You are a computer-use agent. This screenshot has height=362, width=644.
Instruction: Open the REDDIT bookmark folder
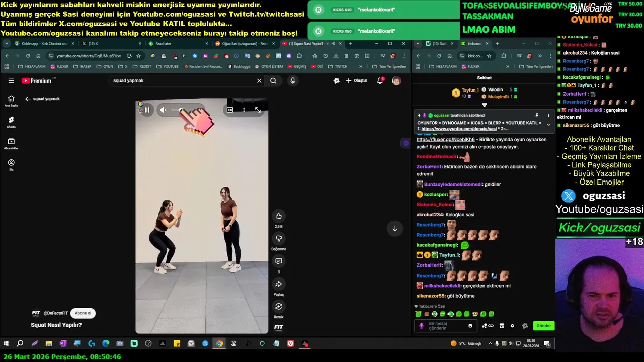[141, 66]
